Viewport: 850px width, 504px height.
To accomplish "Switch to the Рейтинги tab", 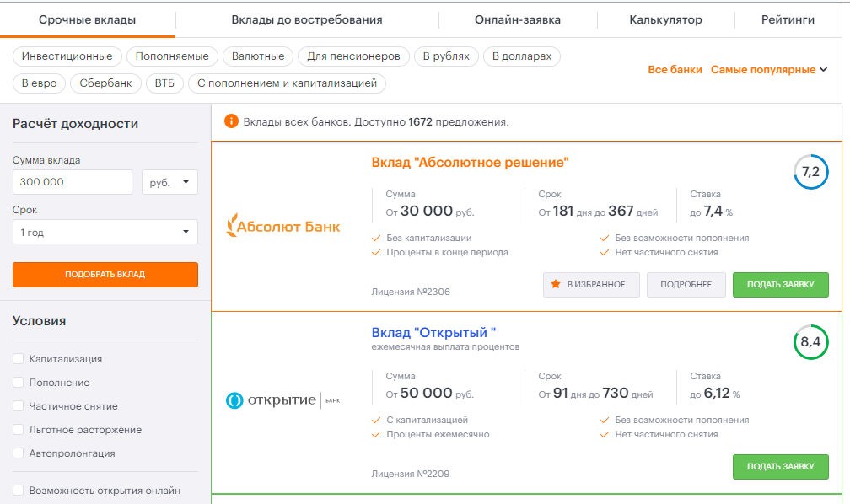I will 788,19.
